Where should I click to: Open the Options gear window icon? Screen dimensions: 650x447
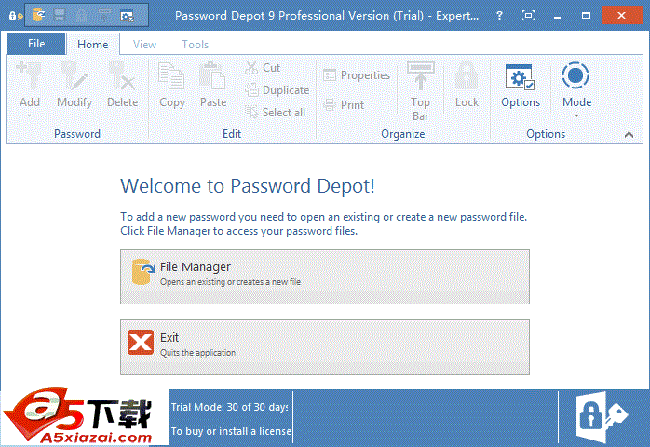click(520, 76)
